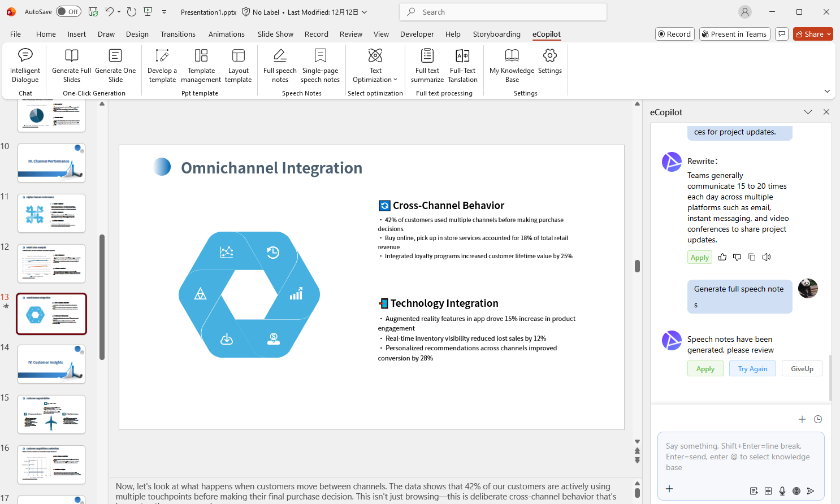Click Generate Full Slides
840x504 pixels.
pos(71,64)
